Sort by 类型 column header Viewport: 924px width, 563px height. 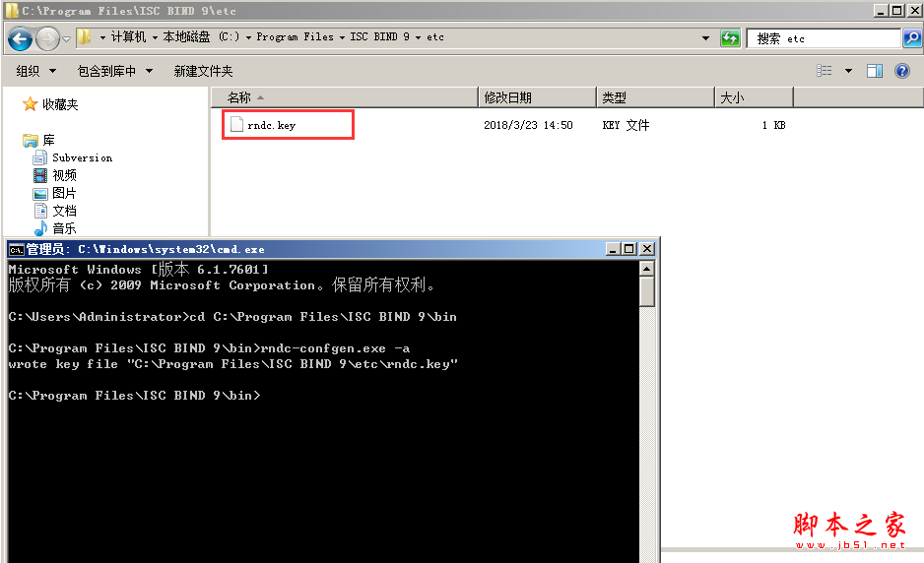656,97
